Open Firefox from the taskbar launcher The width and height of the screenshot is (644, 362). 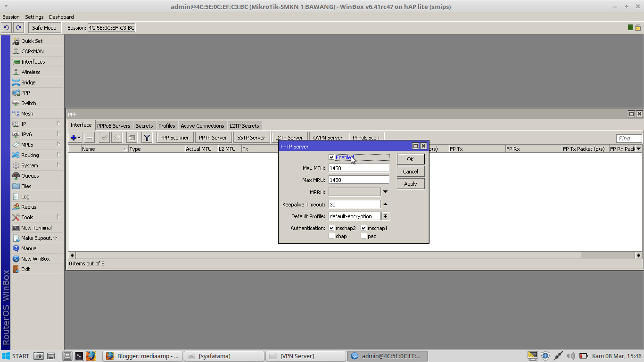[x=91, y=356]
